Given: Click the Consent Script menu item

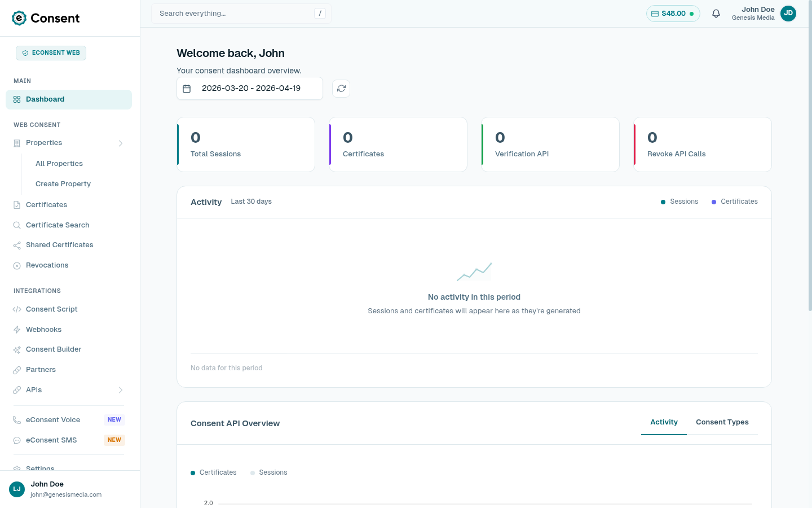Looking at the screenshot, I should tap(69, 309).
